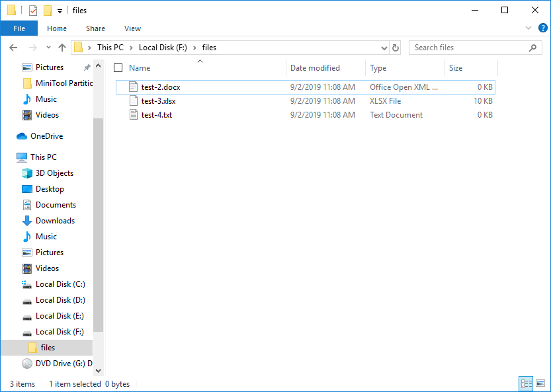
Task: Open Local Disk (F:) in sidebar
Action: [x=53, y=332]
